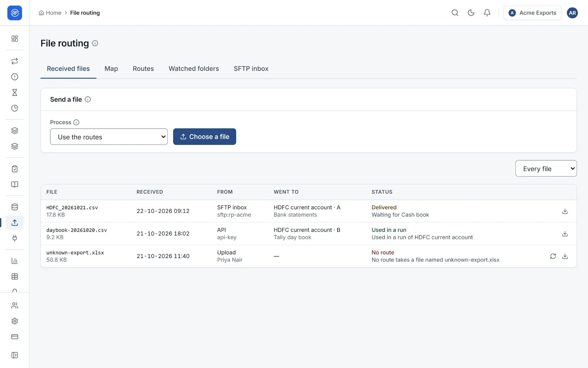588x368 pixels.
Task: Click the No route status text
Action: click(383, 253)
